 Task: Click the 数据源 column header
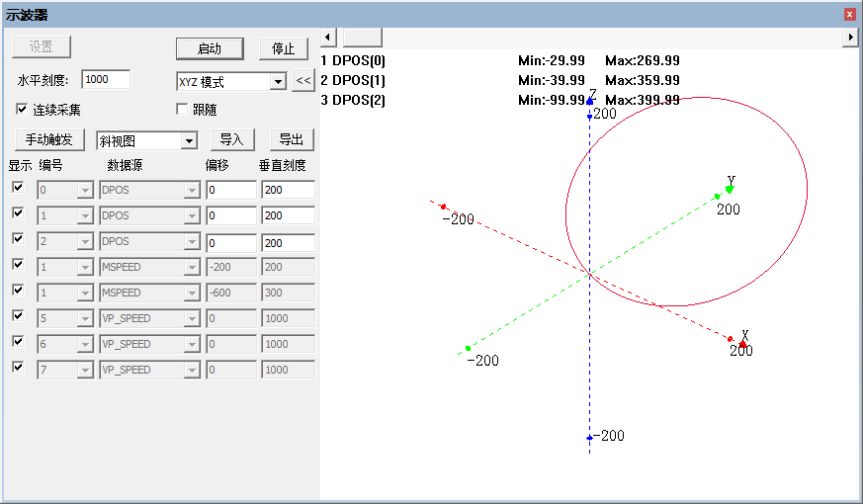[x=125, y=165]
